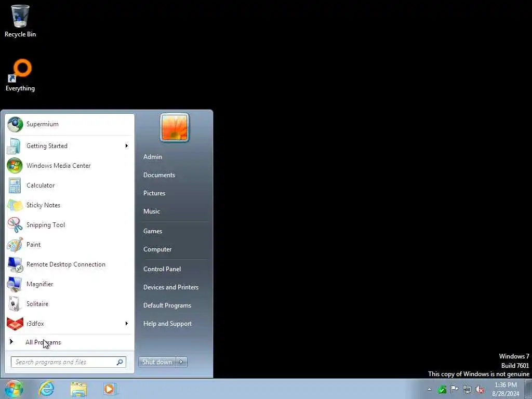Click the Start orb on taskbar
532x399 pixels.
pos(14,389)
